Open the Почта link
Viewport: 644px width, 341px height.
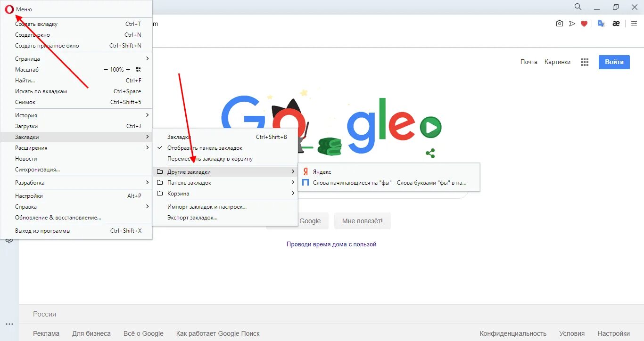tap(529, 62)
